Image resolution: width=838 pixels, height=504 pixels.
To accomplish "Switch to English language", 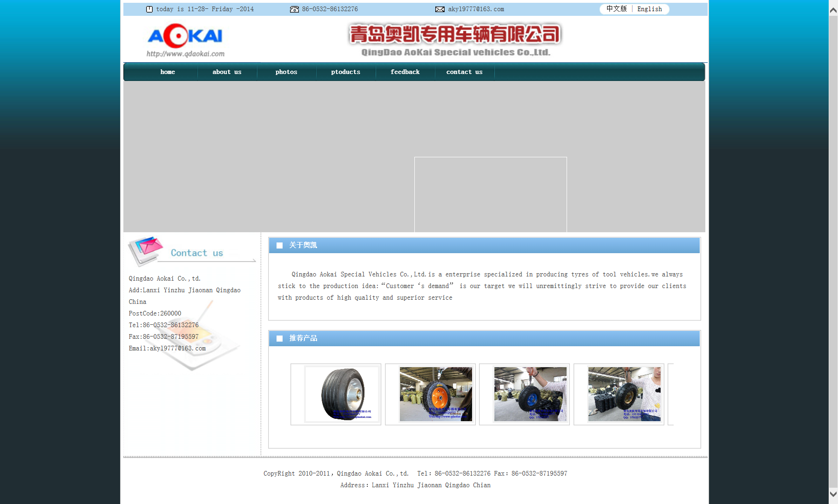I will coord(649,9).
